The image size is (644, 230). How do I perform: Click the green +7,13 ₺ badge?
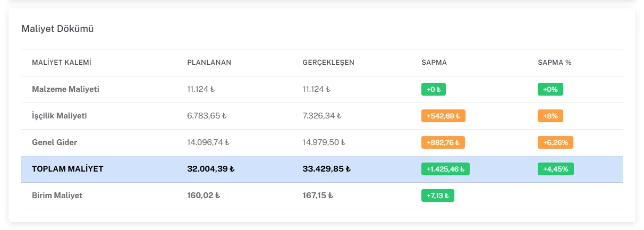pos(438,195)
